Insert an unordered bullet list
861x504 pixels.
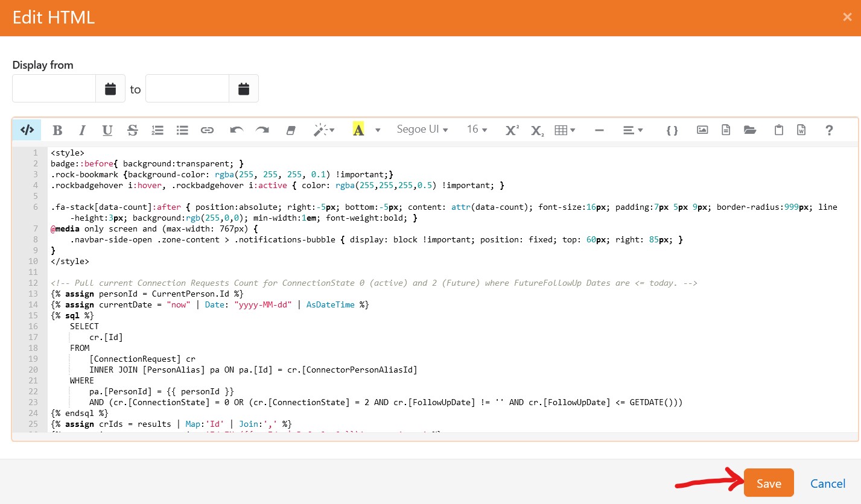pyautogui.click(x=182, y=130)
